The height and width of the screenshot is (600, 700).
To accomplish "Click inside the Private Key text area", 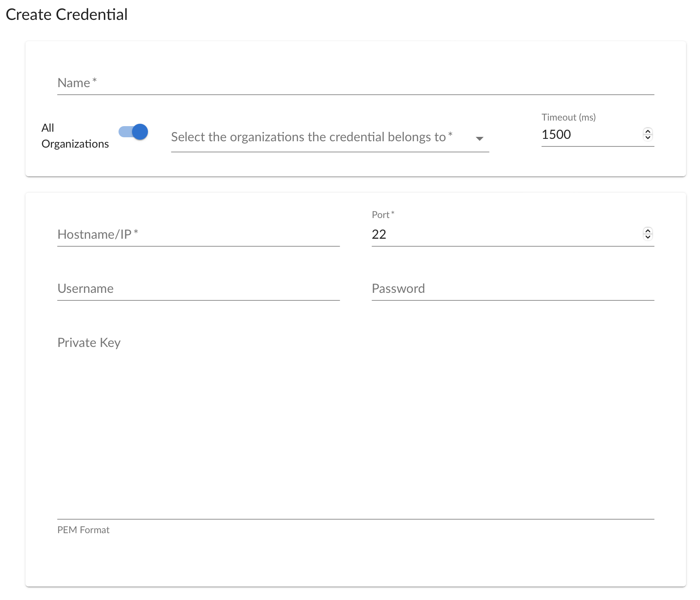I will click(355, 430).
